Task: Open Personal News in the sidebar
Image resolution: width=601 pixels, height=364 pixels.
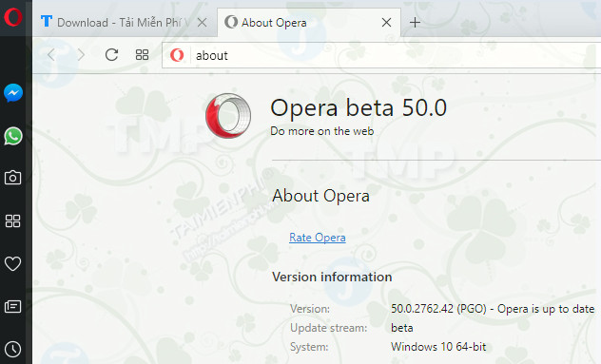Action: pyautogui.click(x=12, y=307)
